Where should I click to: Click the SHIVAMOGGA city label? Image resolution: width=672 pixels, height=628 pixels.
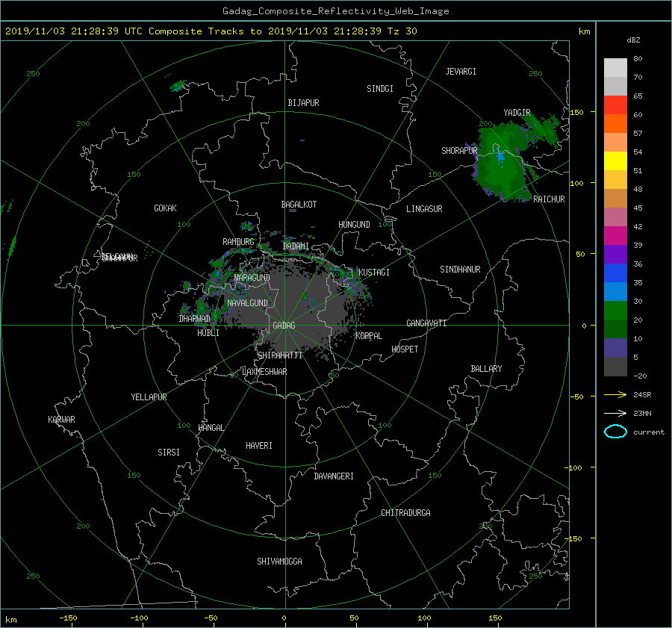[x=279, y=562]
